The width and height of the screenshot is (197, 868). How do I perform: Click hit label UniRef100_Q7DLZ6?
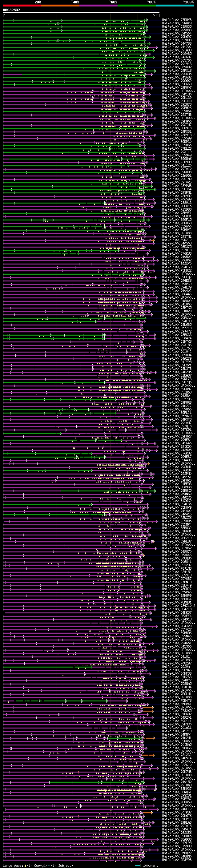[x=177, y=148]
